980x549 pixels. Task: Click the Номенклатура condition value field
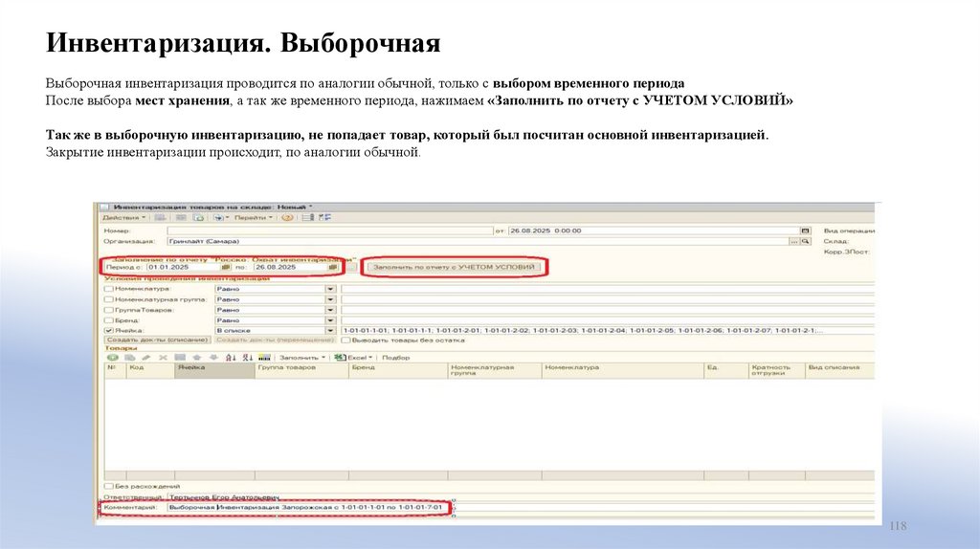(608, 289)
